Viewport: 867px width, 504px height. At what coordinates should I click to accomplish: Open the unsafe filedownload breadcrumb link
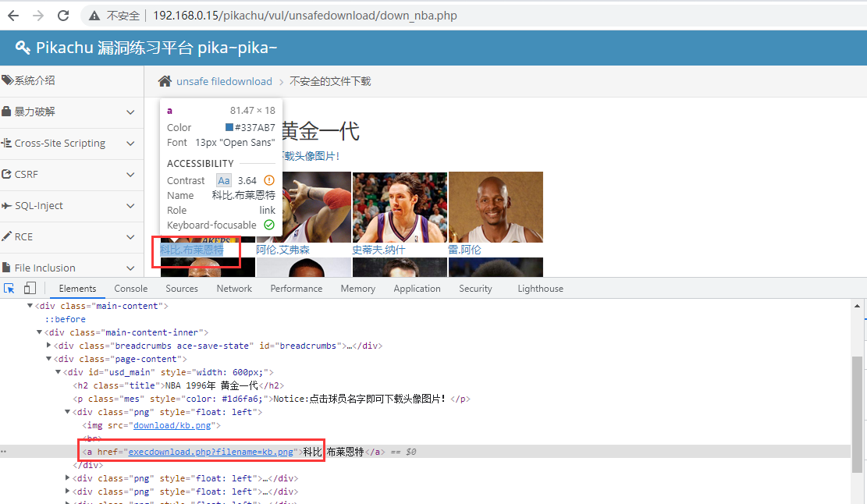(224, 81)
